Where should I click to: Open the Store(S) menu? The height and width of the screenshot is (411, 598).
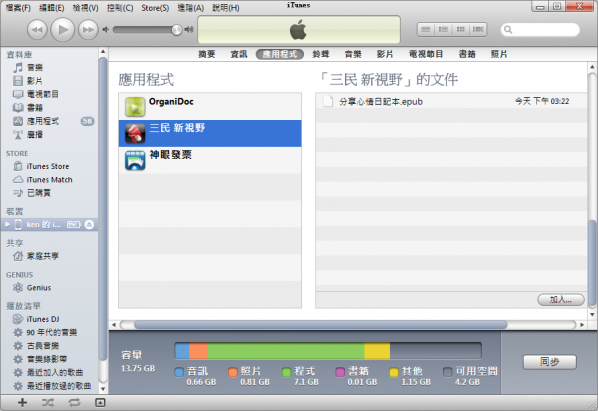pyautogui.click(x=155, y=8)
